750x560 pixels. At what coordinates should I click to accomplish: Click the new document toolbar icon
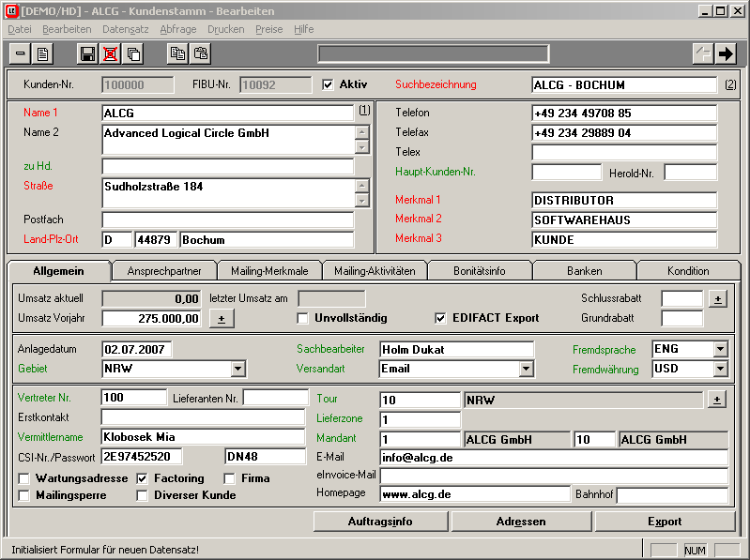click(43, 53)
